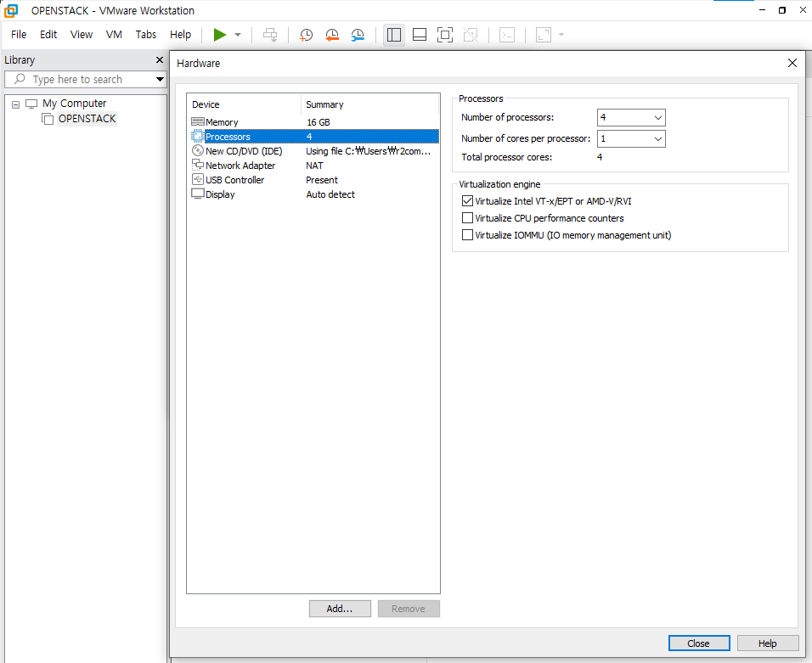Screen dimensions: 812x663
Task: Click the CD/DVD disc icon
Action: pyautogui.click(x=198, y=150)
